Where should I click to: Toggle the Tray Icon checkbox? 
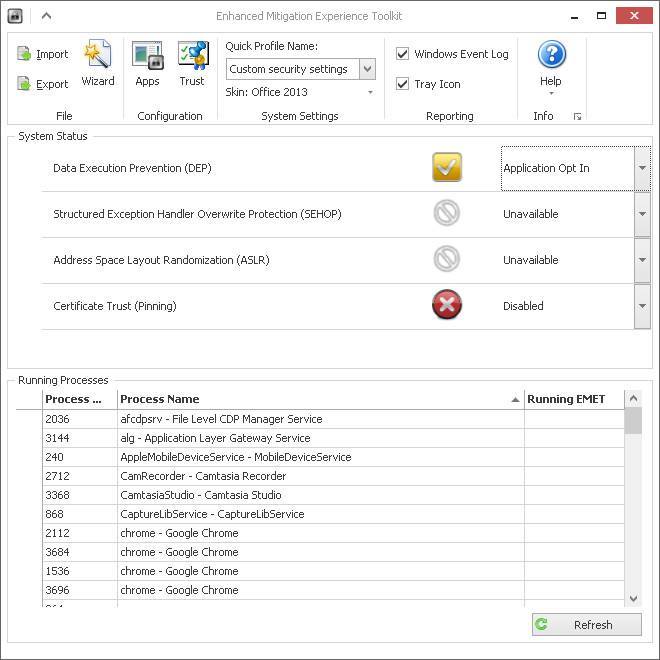[402, 84]
